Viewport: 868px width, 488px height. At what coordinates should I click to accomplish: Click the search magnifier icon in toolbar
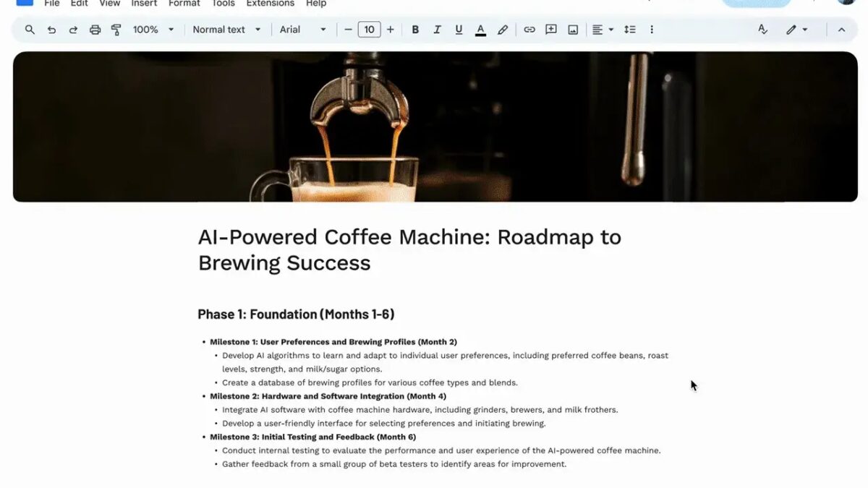click(30, 30)
